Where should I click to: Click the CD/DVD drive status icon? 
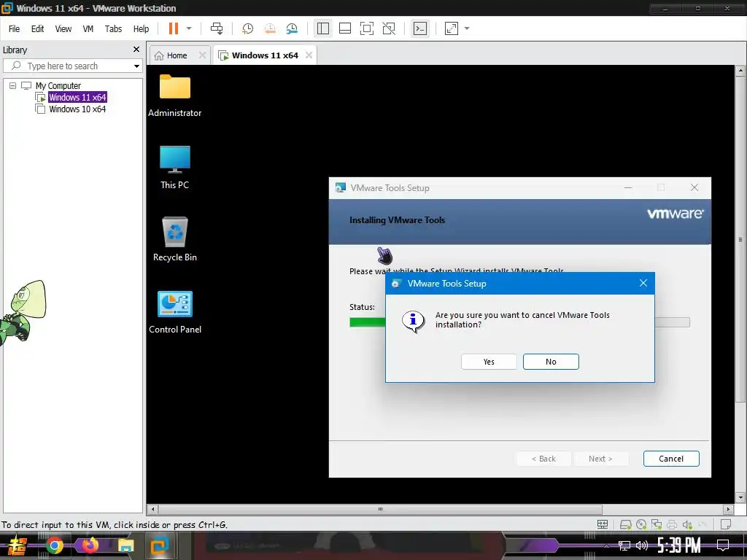[x=641, y=525]
